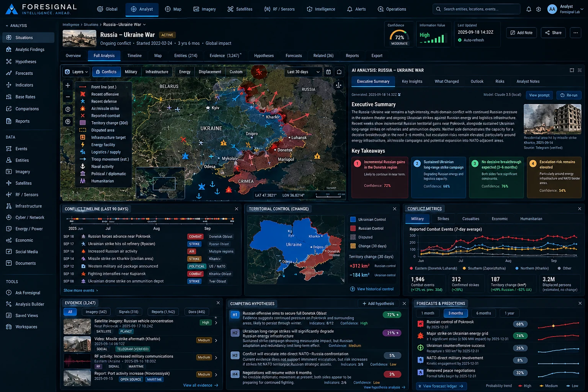Screen dimensions: 588x392
Task: Open the missile strike aftermath video thumbnail
Action: pyautogui.click(x=77, y=344)
